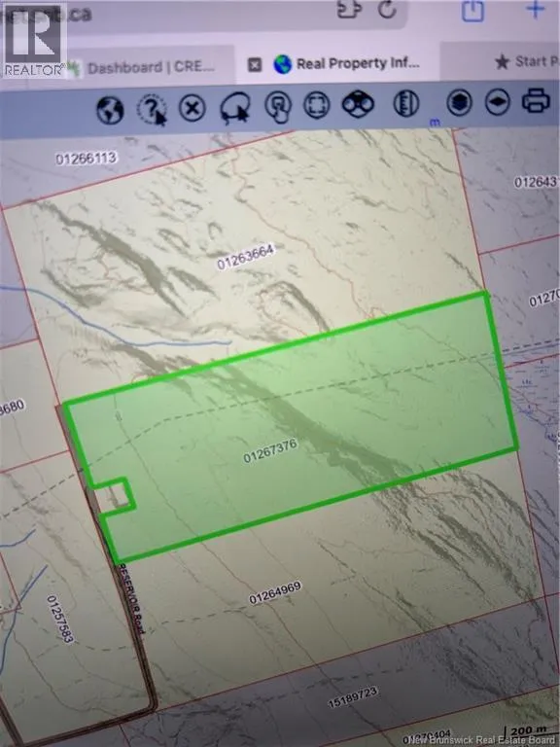
Task: Click the basemap diamond icon
Action: 498,101
